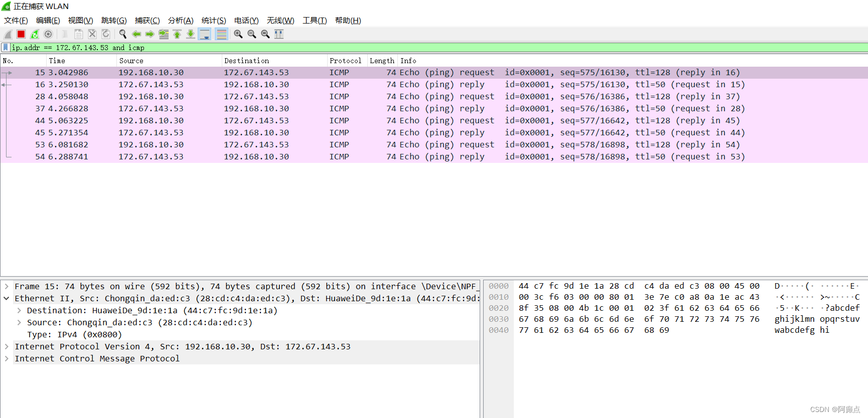This screenshot has width=868, height=418.
Task: Click hex offset 0010 row bytes
Action: [x=639, y=297]
